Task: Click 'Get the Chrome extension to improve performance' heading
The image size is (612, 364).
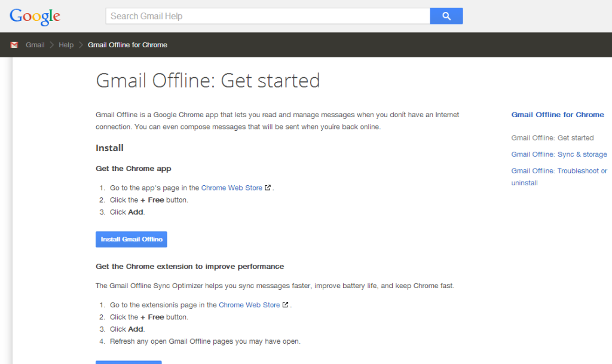Action: (189, 267)
